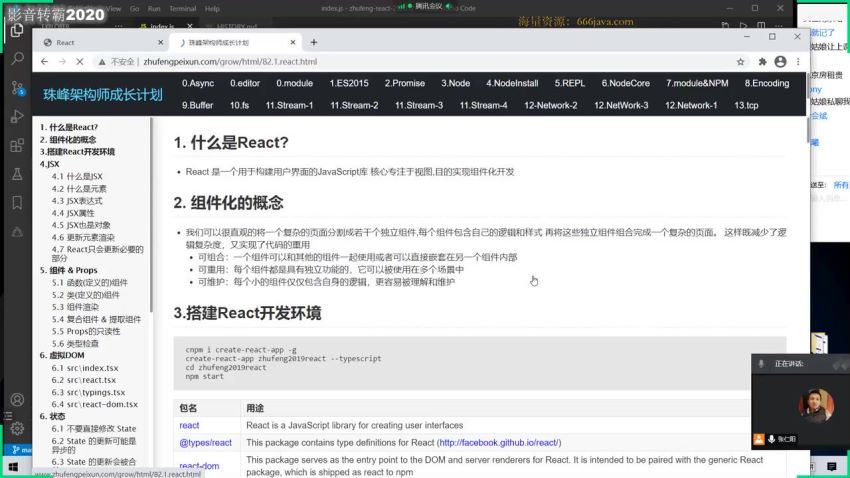Image resolution: width=850 pixels, height=478 pixels.
Task: Click the browser Forward arrow
Action: 62,62
